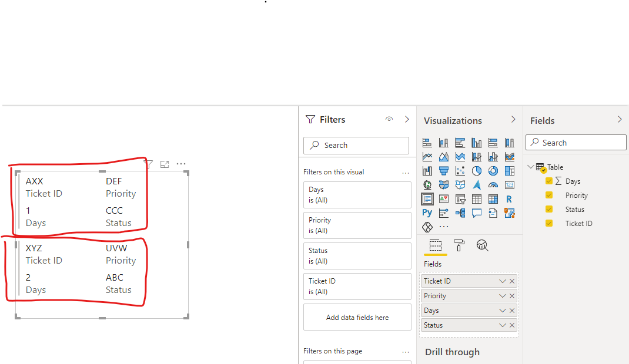This screenshot has width=629, height=364.
Task: Select the ArcGIS arrow map visualization
Action: click(477, 184)
